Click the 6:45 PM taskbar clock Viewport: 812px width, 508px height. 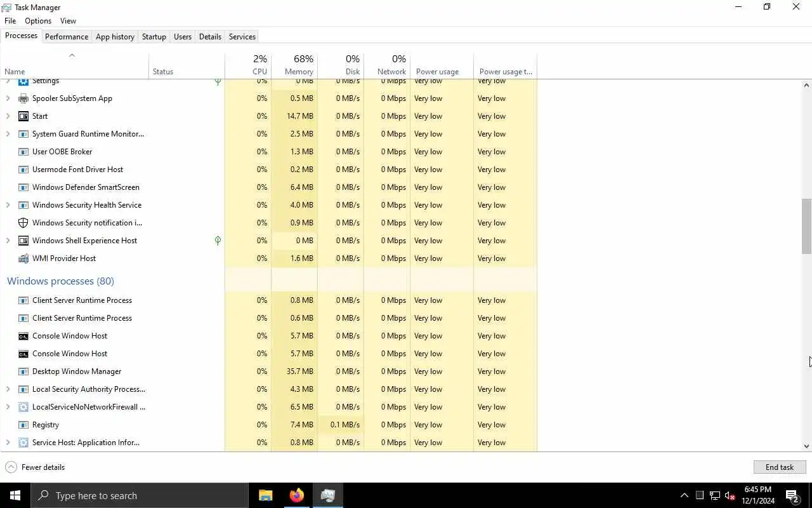pos(757,495)
